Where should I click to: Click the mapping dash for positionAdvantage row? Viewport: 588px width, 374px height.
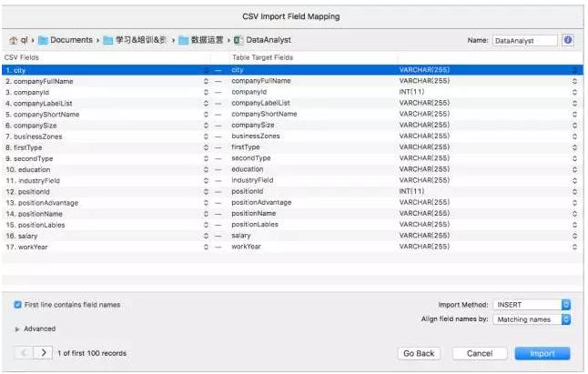pyautogui.click(x=218, y=203)
